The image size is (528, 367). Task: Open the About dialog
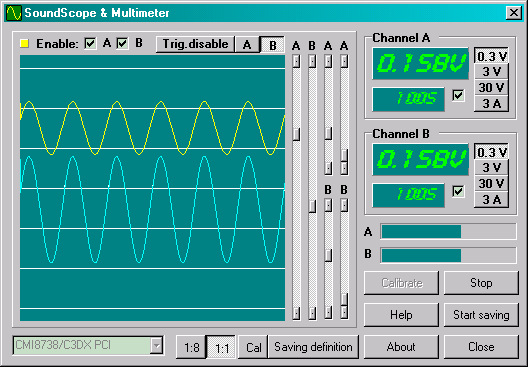(401, 347)
